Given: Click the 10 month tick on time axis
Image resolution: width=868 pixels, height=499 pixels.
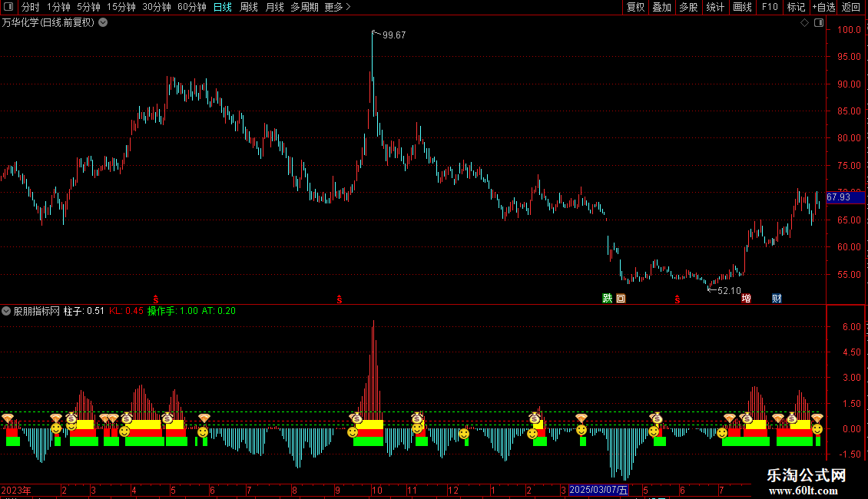Looking at the screenshot, I should (x=377, y=490).
